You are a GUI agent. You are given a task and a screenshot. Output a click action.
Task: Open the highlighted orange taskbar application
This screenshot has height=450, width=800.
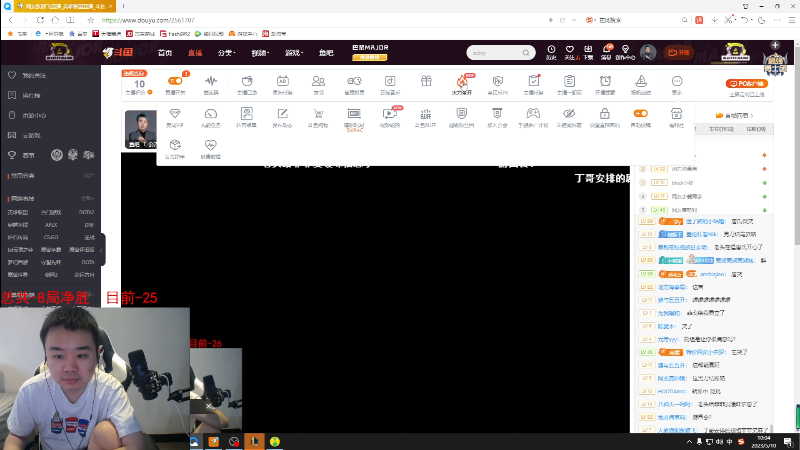tap(254, 441)
